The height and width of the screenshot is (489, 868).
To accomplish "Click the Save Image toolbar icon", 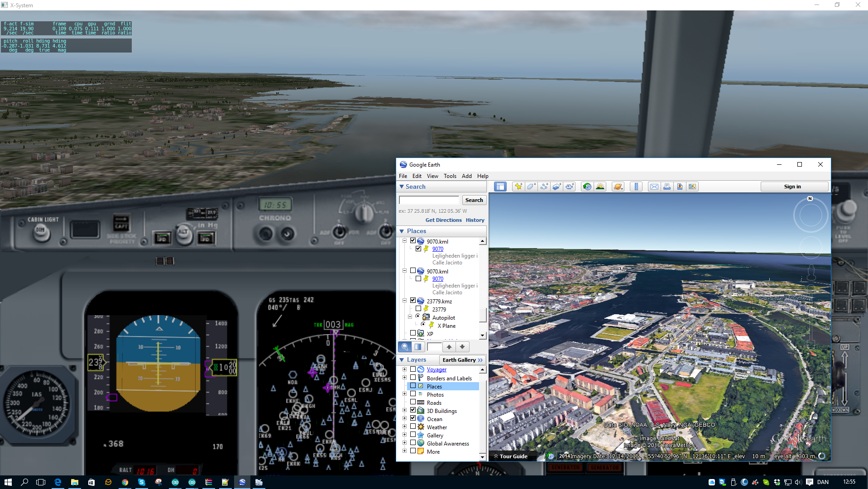I will [x=680, y=187].
